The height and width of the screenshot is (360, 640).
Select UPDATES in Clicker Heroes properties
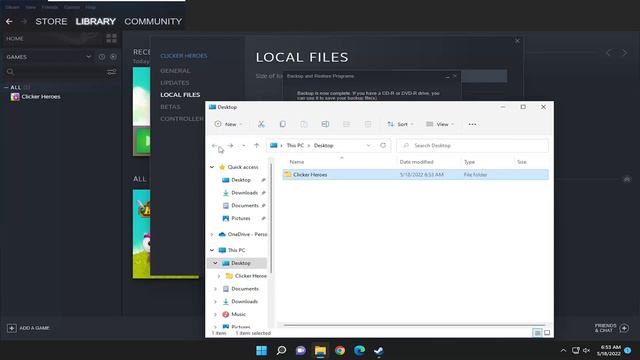(x=175, y=82)
